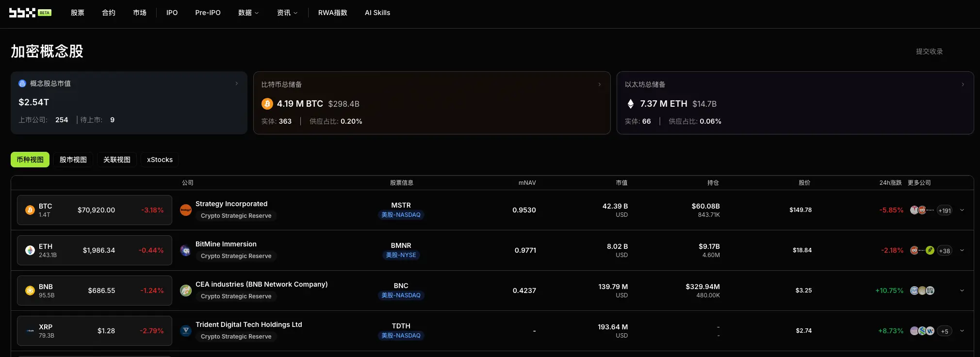Click the BNB coin icon in coin list
Viewport: 980px width, 357px height.
(x=30, y=291)
